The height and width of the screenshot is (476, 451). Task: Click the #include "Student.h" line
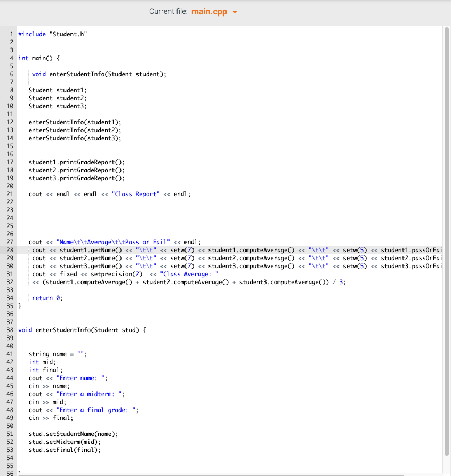pyautogui.click(x=53, y=34)
